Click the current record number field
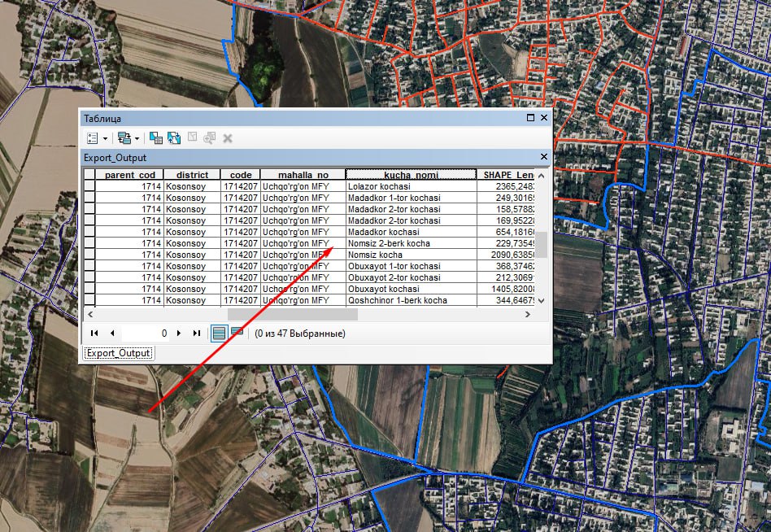The height and width of the screenshot is (532, 771). click(x=146, y=333)
